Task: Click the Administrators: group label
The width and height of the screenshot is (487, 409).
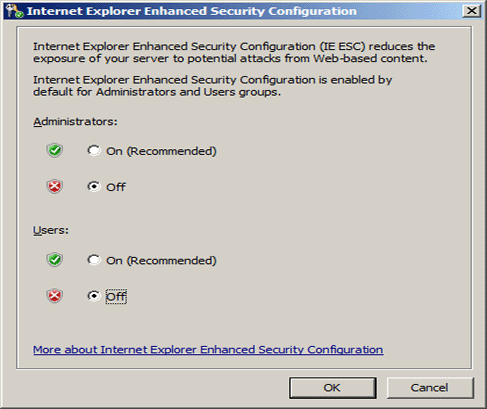Action: tap(75, 122)
